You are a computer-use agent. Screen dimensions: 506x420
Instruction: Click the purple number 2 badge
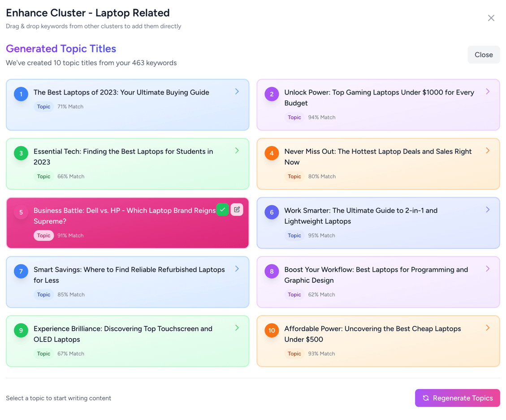pyautogui.click(x=272, y=94)
